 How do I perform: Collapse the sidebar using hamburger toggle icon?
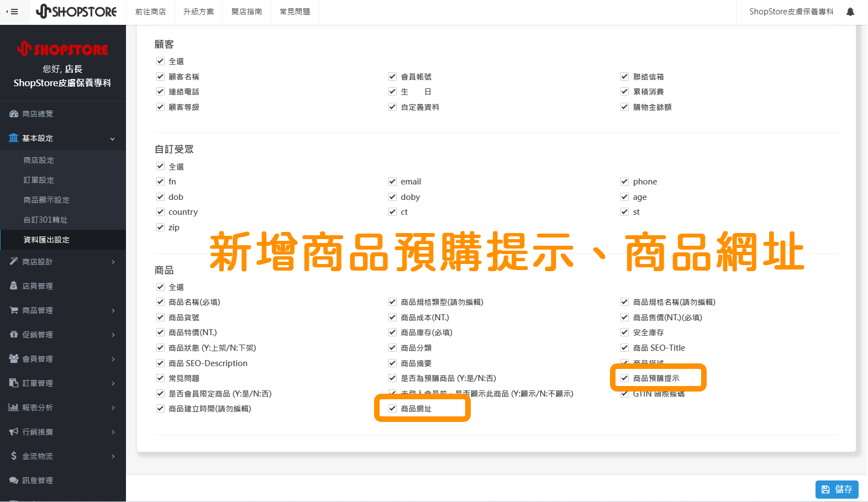click(12, 12)
